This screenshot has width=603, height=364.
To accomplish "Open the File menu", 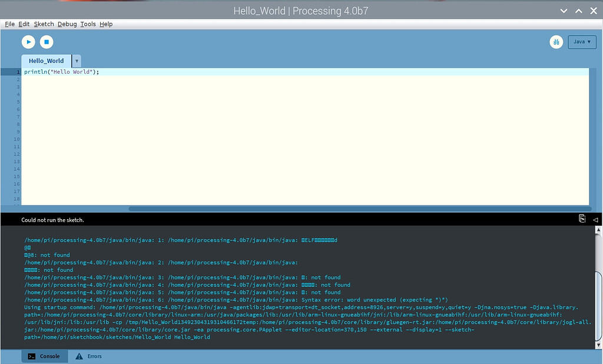I will pyautogui.click(x=9, y=24).
